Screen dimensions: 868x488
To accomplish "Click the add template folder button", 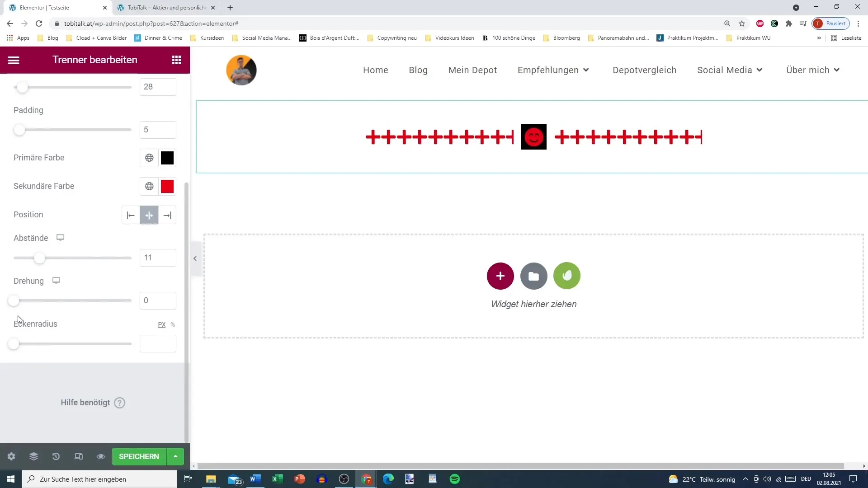I will [x=533, y=276].
